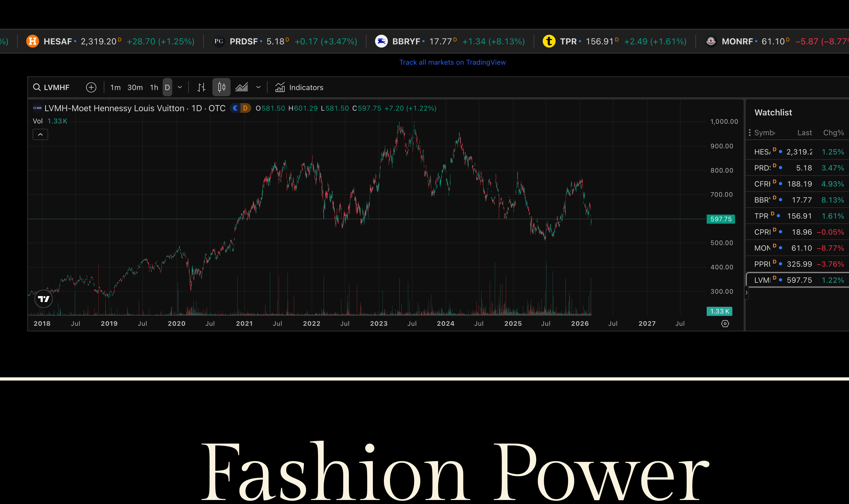Collapse the indicator legend with chevron
The height and width of the screenshot is (504, 849).
(40, 134)
